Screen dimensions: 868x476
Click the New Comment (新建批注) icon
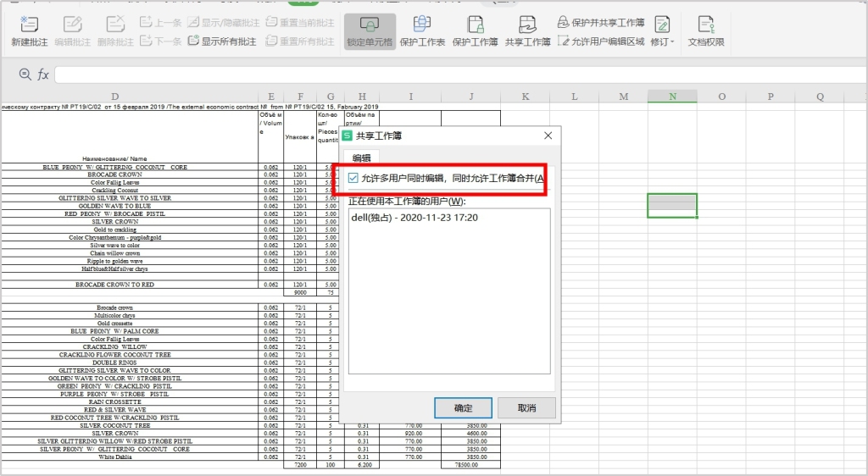(x=30, y=25)
